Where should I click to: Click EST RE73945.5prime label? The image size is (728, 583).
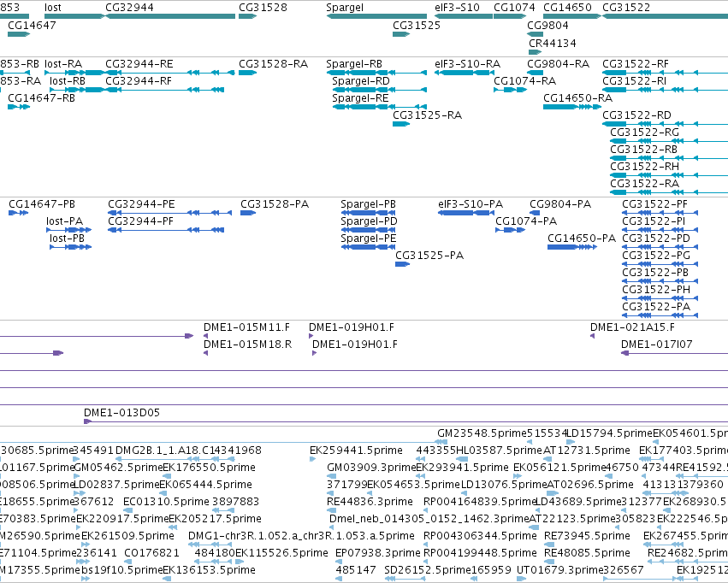(587, 536)
